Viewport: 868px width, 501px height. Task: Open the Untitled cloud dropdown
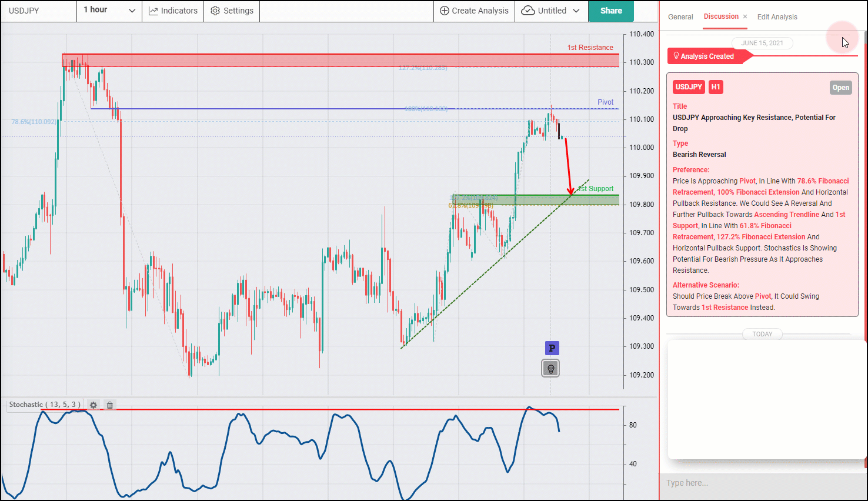[x=551, y=11]
